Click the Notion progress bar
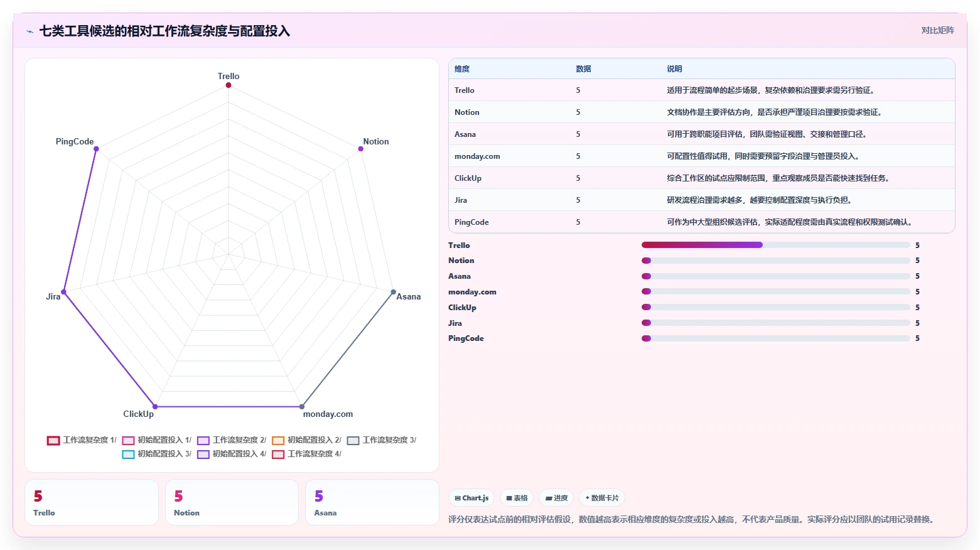980x550 pixels. [x=775, y=261]
